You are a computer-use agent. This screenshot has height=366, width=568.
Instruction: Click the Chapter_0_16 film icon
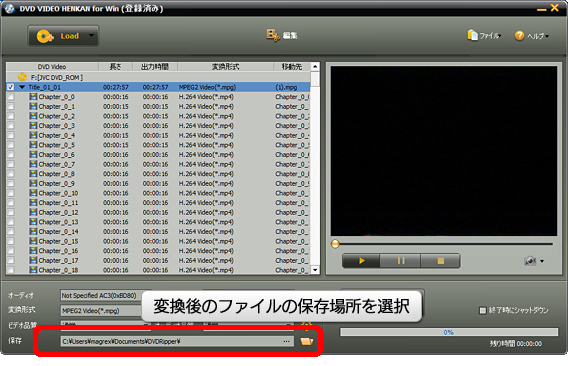(x=33, y=250)
